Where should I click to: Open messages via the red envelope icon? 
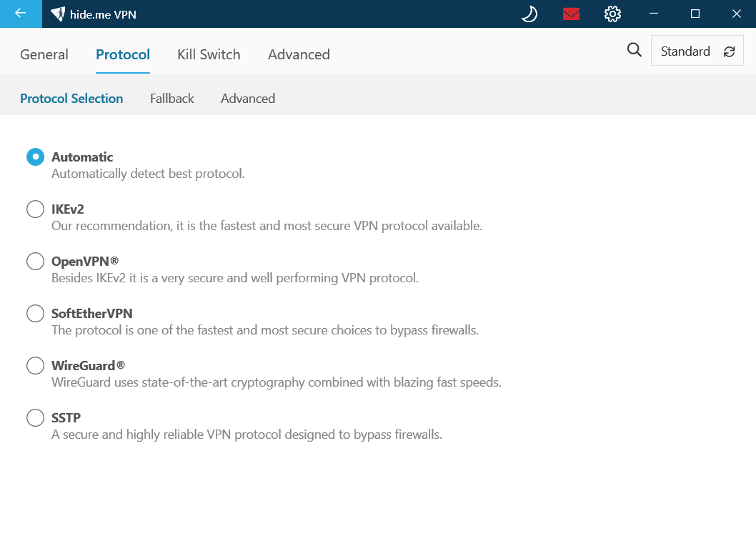tap(571, 14)
